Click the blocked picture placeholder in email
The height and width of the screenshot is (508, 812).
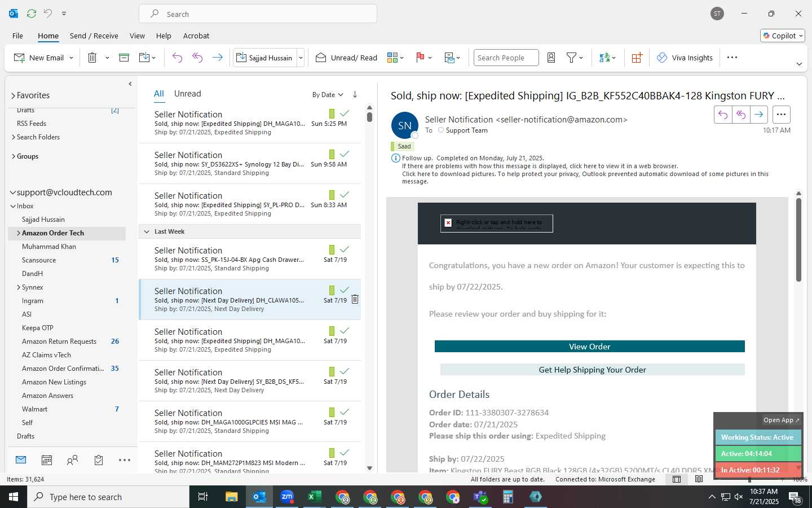pyautogui.click(x=496, y=223)
